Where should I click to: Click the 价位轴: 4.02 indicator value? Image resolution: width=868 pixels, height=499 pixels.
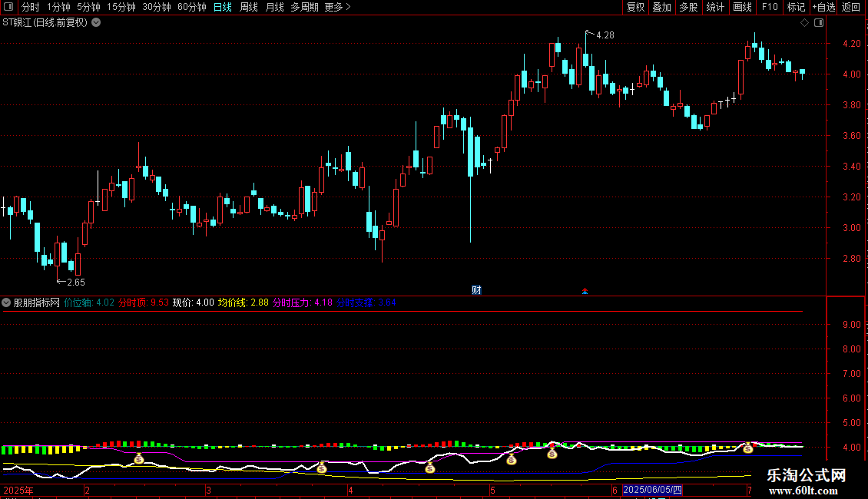(89, 302)
